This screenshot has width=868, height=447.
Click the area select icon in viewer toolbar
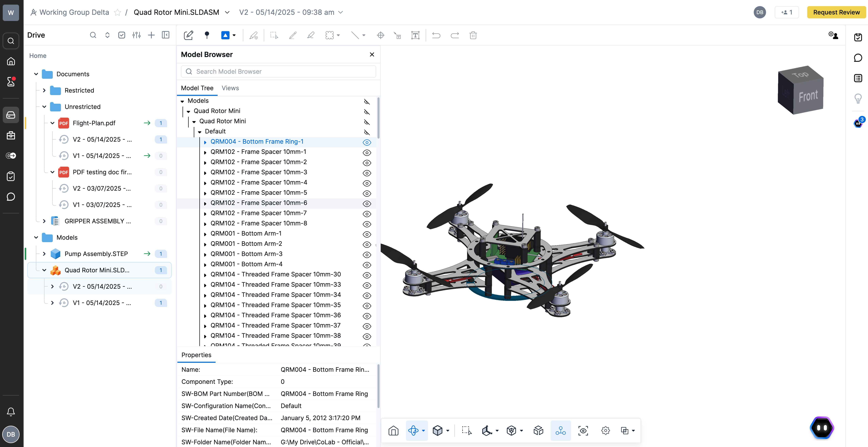[467, 430]
